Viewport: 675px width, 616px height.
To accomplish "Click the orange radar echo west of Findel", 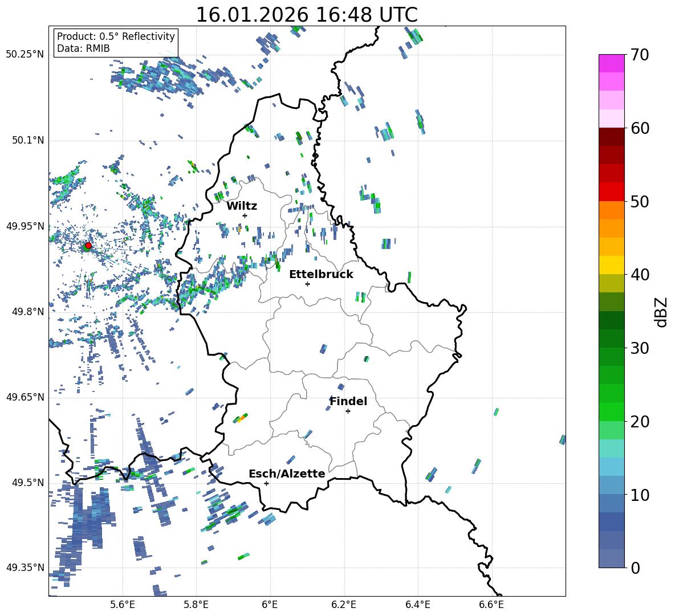I will (242, 418).
